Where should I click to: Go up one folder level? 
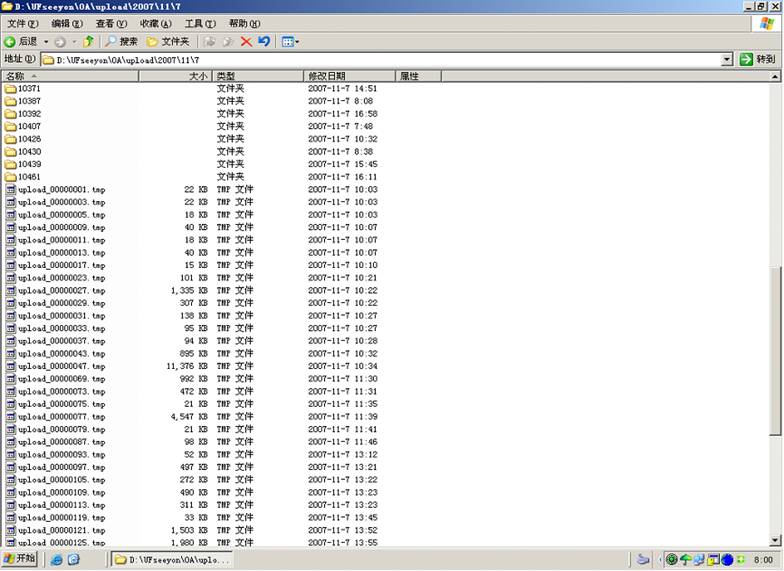[88, 41]
